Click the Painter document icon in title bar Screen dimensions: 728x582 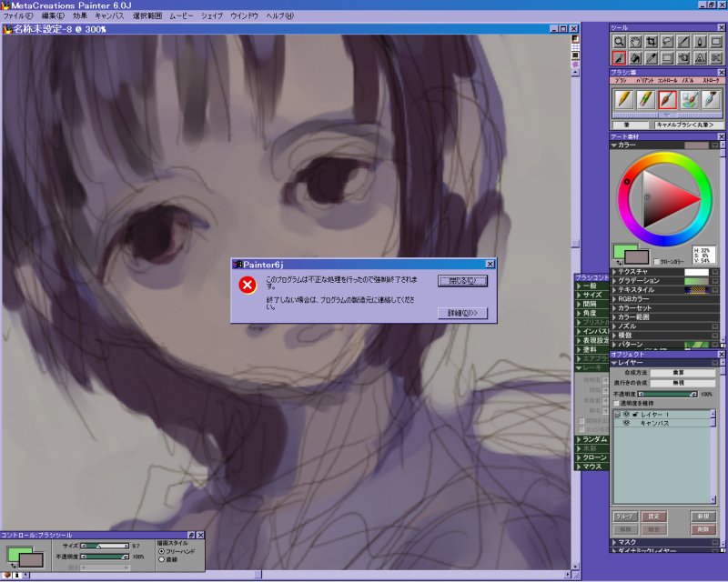coord(7,29)
